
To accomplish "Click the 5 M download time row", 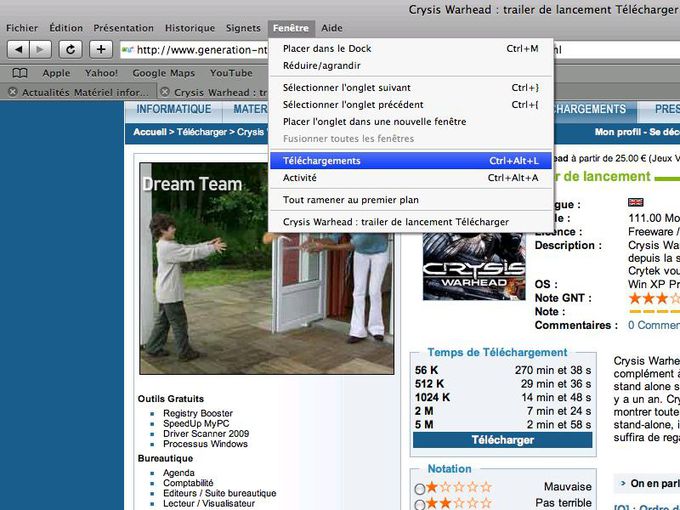I will tap(503, 424).
